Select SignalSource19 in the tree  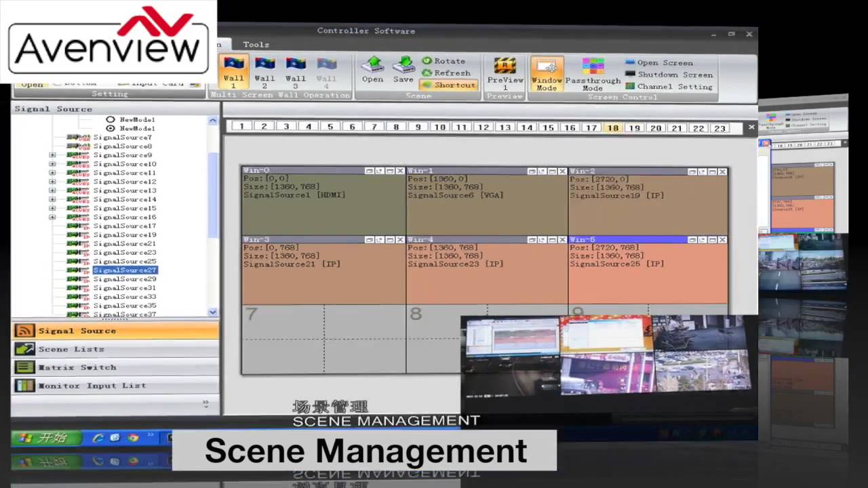125,235
